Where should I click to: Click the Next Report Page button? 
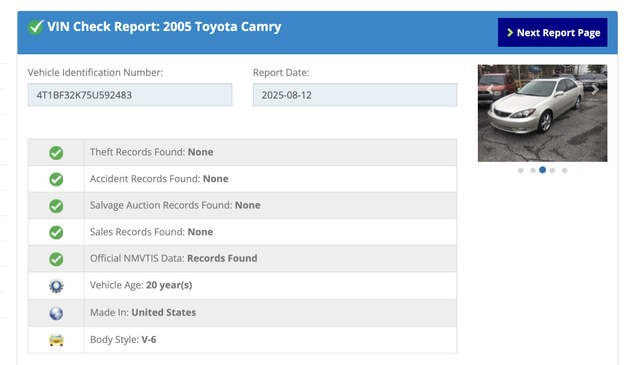pyautogui.click(x=552, y=32)
